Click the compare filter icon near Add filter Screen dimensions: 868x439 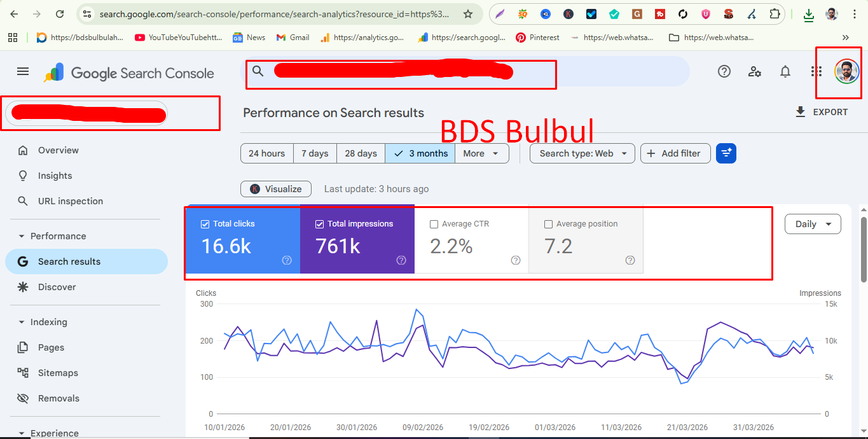pos(726,153)
